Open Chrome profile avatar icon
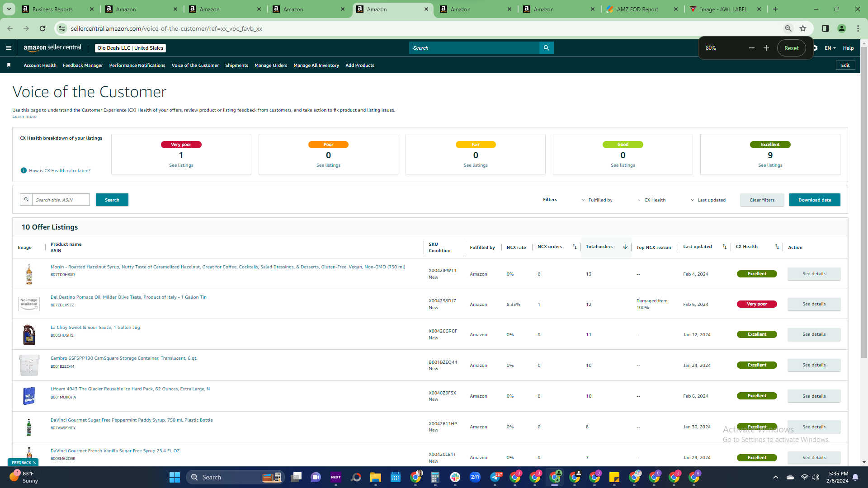 [x=842, y=28]
